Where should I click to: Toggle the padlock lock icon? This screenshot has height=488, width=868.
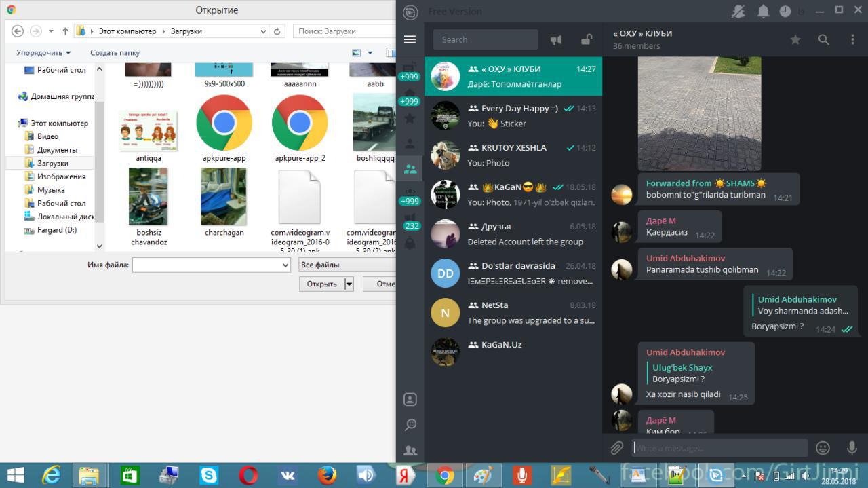(x=586, y=39)
